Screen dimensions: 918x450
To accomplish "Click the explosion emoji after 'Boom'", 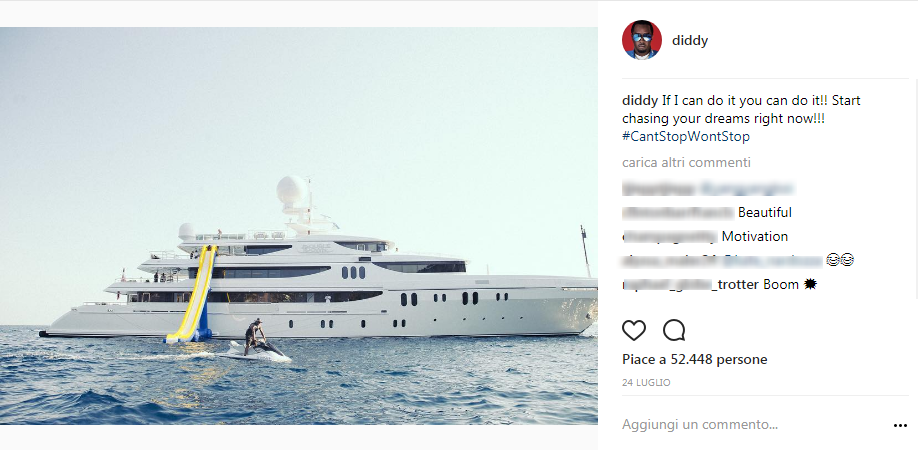I will point(811,285).
